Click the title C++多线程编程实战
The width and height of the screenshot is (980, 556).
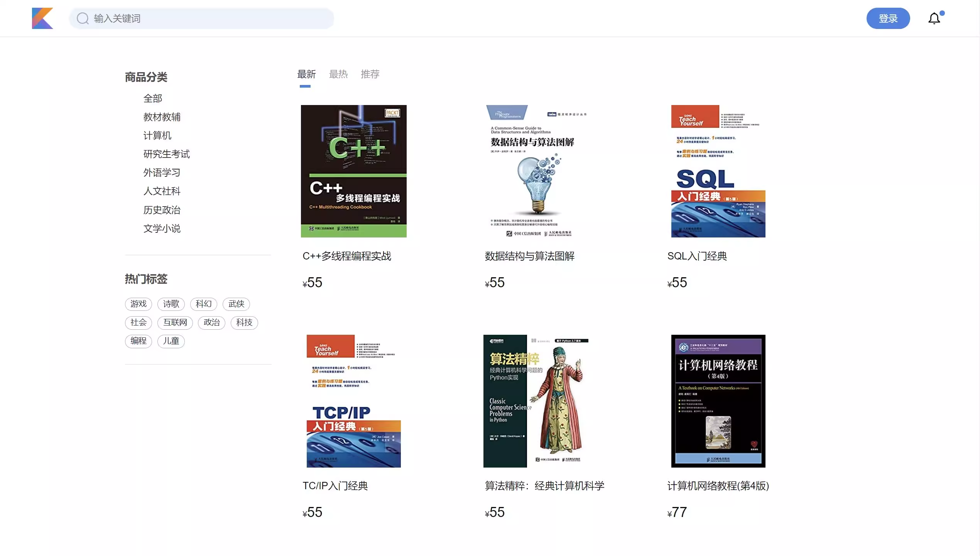pos(347,256)
